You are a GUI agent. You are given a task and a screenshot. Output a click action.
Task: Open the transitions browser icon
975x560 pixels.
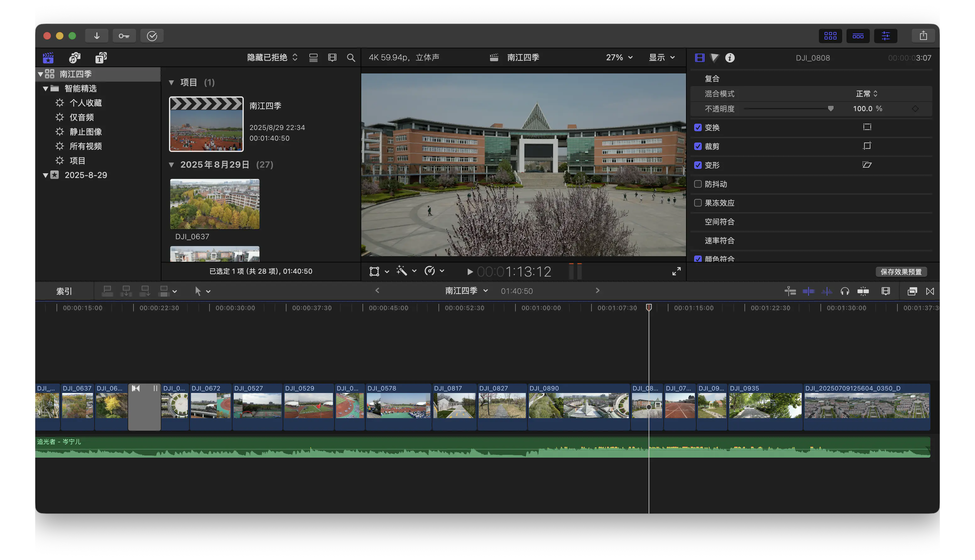coord(929,291)
